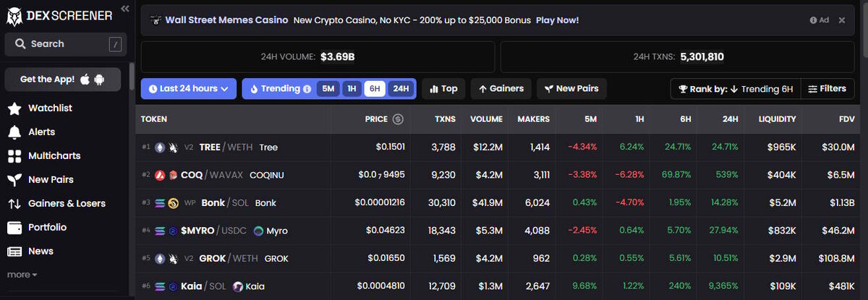Image resolution: width=868 pixels, height=300 pixels.
Task: Click the Get the App! button
Action: (x=63, y=79)
